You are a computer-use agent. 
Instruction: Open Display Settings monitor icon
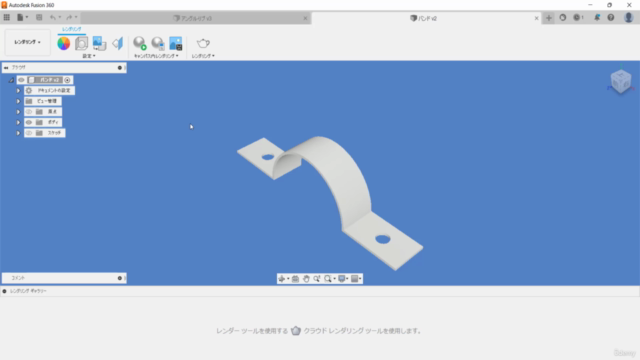342,279
